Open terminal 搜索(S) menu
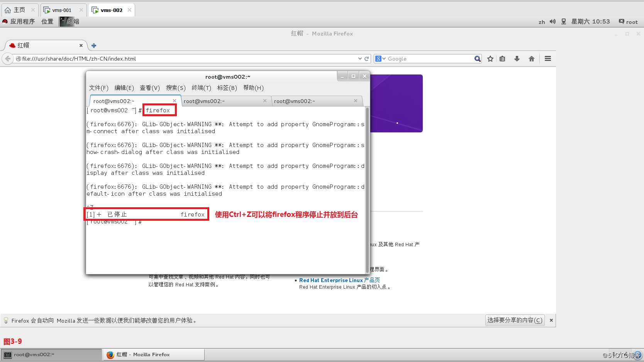Image resolution: width=644 pixels, height=362 pixels. coord(176,88)
